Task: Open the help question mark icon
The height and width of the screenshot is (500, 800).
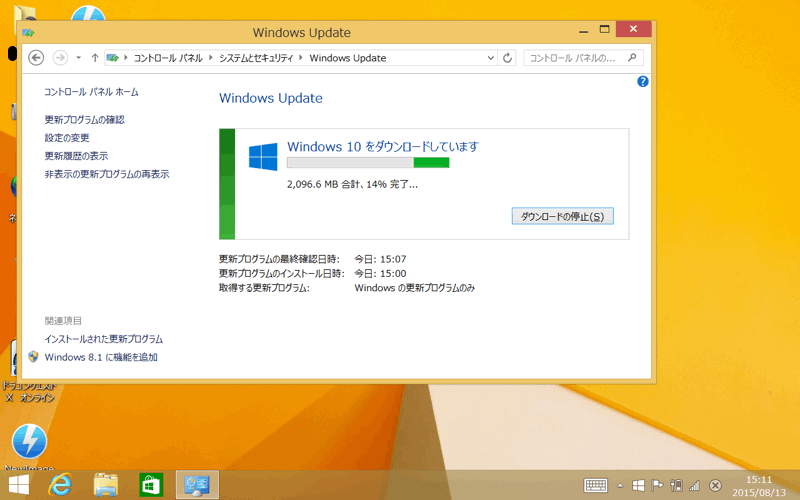Action: click(x=643, y=82)
